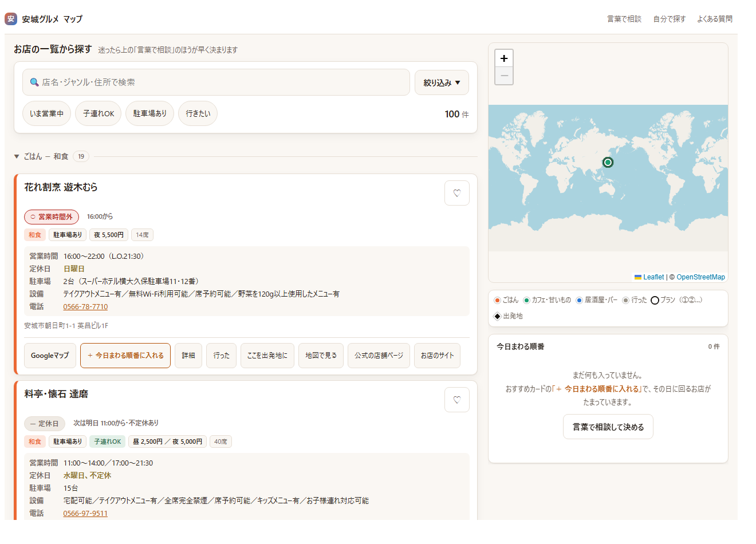Add 花れ割烹 to 今日まわる順番
This screenshot has height=544, width=756.
125,356
